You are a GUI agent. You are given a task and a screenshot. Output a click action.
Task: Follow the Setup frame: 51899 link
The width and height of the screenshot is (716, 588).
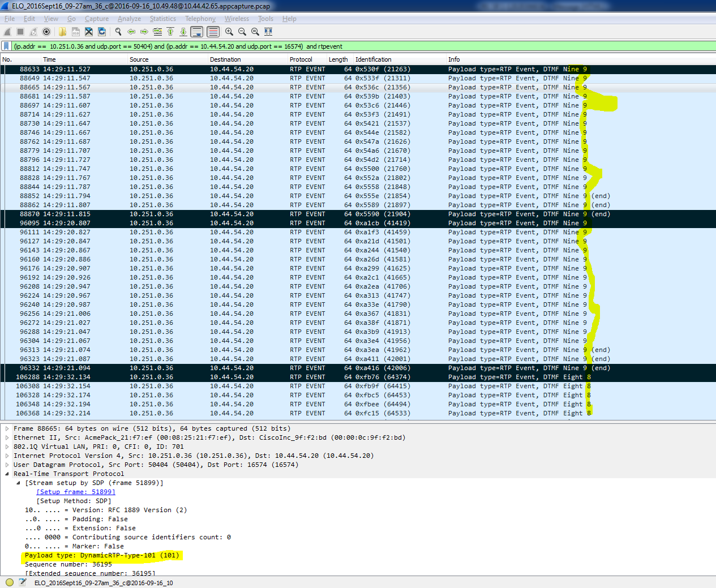(76, 492)
